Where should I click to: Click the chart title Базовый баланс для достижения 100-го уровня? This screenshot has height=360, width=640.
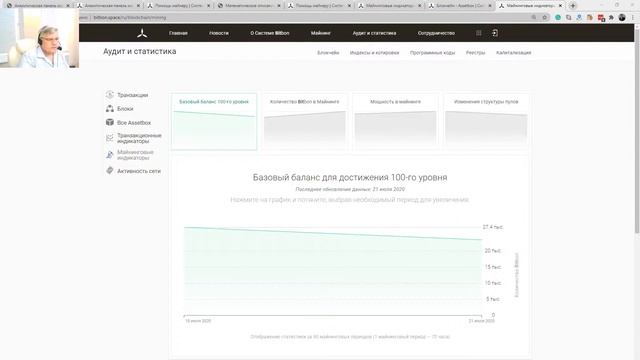click(x=350, y=178)
